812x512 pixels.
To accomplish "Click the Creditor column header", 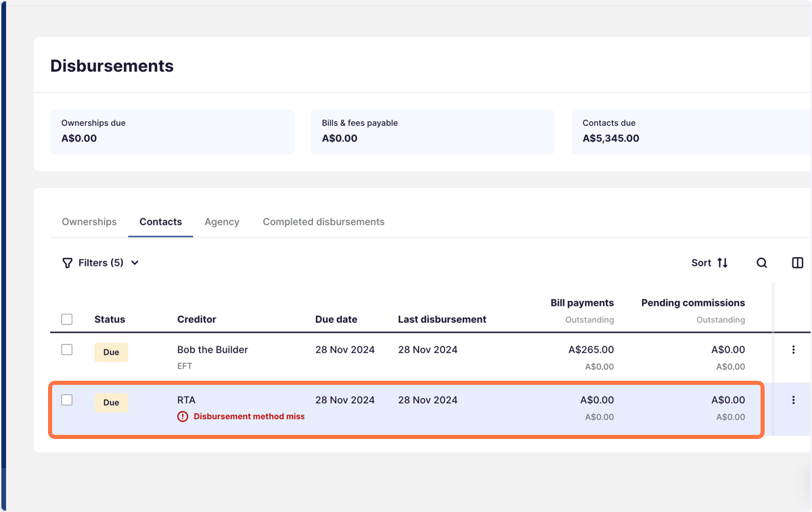I will (197, 319).
